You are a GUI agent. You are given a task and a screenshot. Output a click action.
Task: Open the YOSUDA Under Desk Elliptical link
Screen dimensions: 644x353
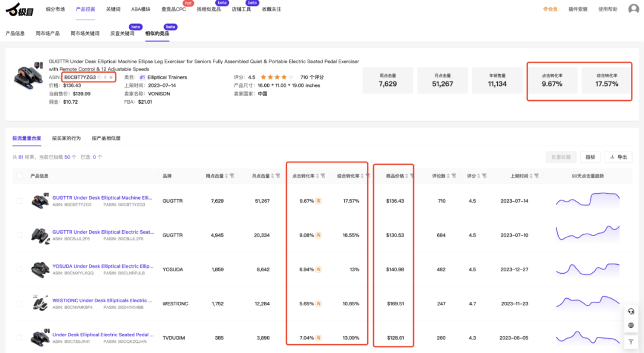[103, 266]
